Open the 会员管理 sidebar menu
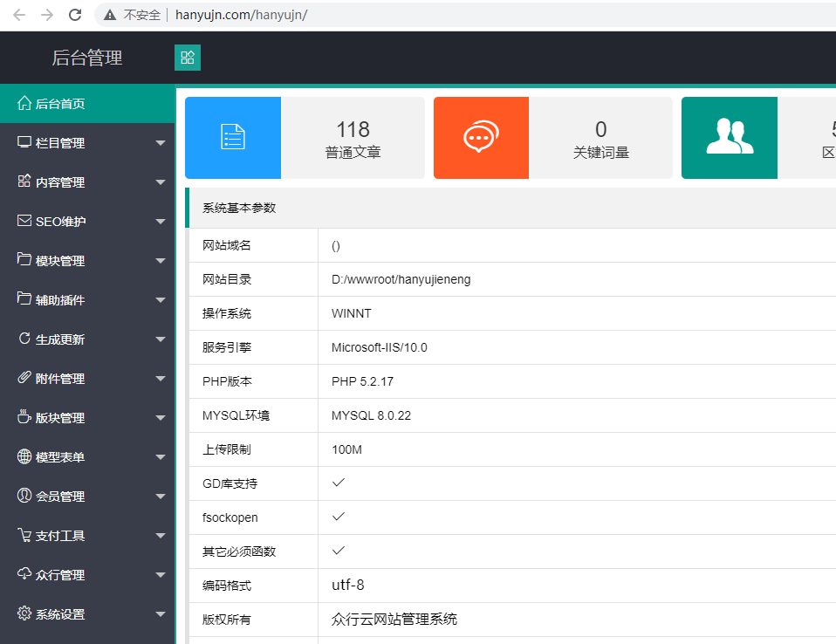The height and width of the screenshot is (644, 836). [60, 497]
